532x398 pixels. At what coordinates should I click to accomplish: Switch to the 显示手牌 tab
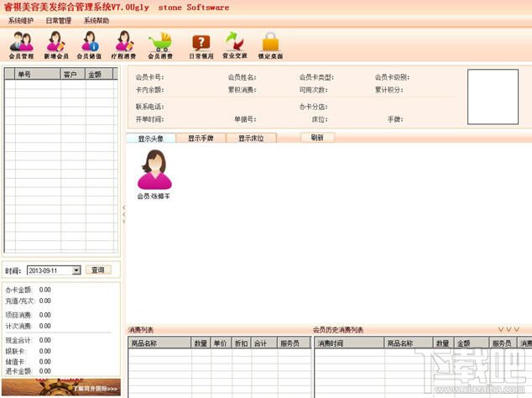[201, 139]
